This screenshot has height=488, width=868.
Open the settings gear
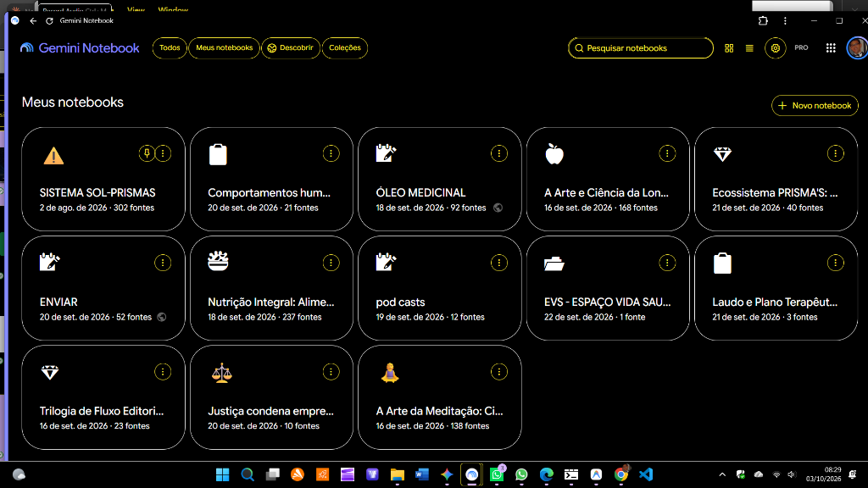[x=776, y=48]
